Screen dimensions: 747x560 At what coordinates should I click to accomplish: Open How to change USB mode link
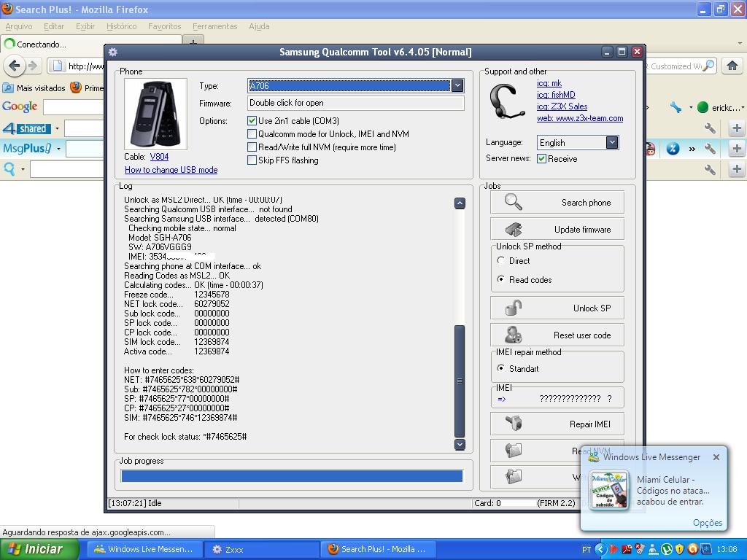171,170
